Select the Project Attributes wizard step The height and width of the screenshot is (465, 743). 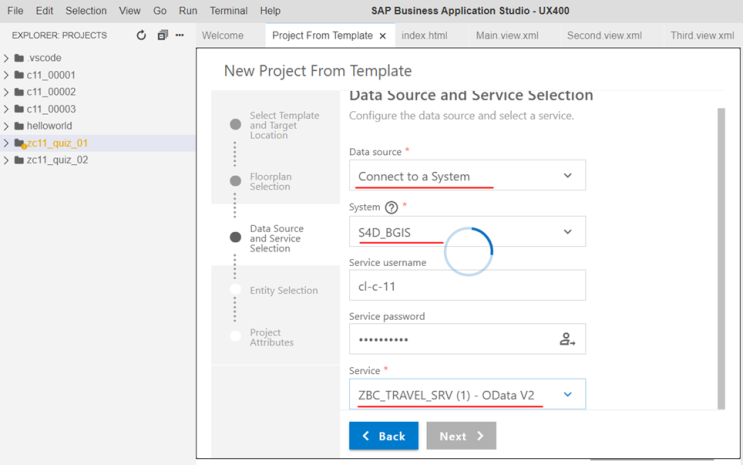pyautogui.click(x=272, y=337)
